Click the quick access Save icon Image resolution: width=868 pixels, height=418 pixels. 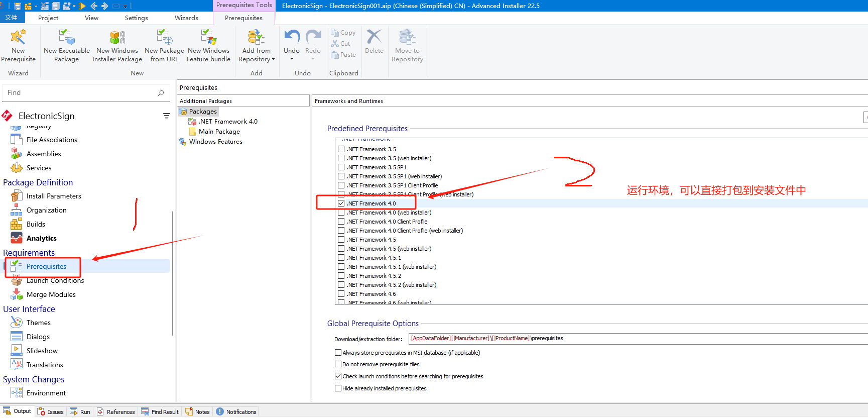pos(18,6)
